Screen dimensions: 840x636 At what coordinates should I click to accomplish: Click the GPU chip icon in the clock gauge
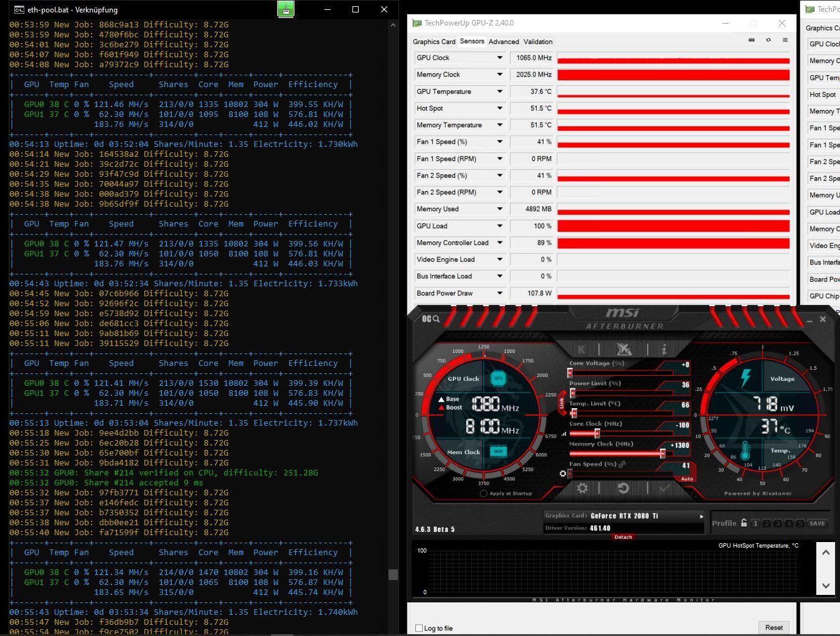coord(498,378)
